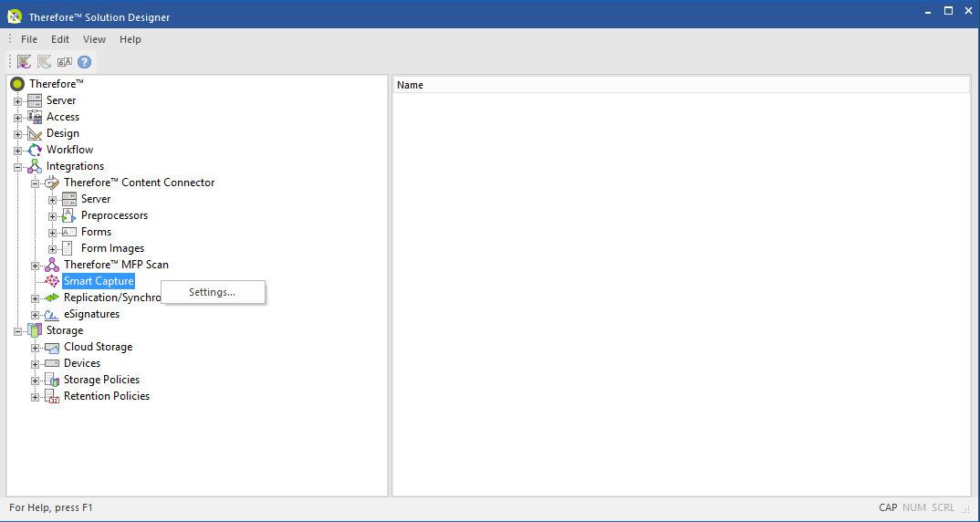Click the Cloud Storage icon
Viewport: 980px width, 522px height.
pos(52,347)
